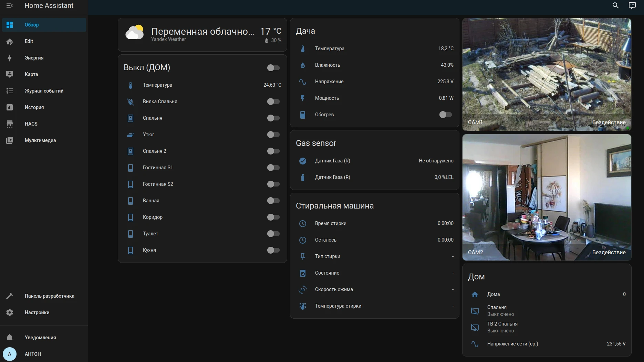Screen dimensions: 644x362
Task: Click the iron icon beside Утюг
Action: (x=131, y=135)
